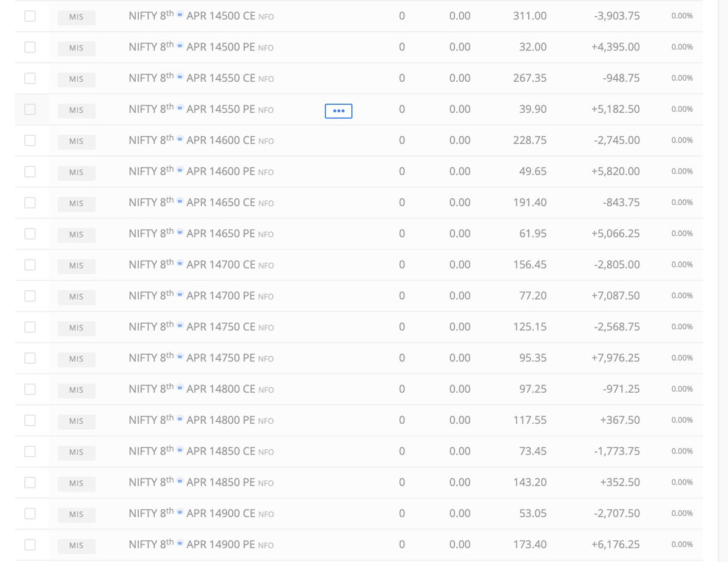728x562 pixels.
Task: Click the weekly 'w' icon on 14600 PE row
Action: 180,170
